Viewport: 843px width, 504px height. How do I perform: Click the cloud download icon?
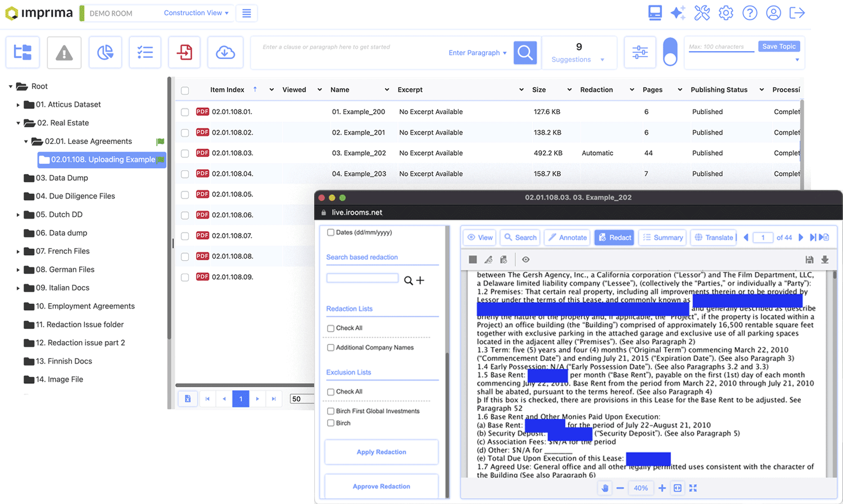pos(225,52)
